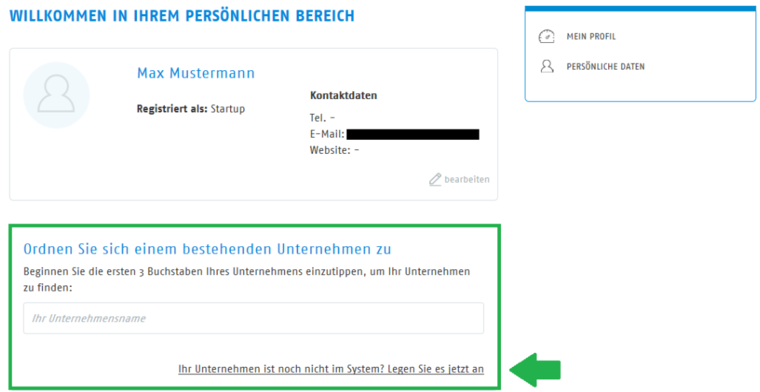Click the blue top bar of sidebar panel

point(640,9)
